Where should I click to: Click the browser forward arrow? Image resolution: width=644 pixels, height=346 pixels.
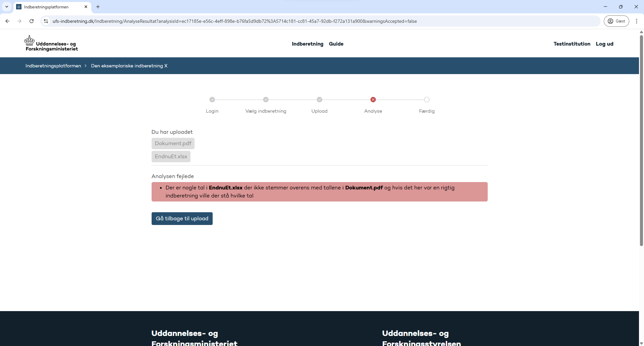pos(19,21)
